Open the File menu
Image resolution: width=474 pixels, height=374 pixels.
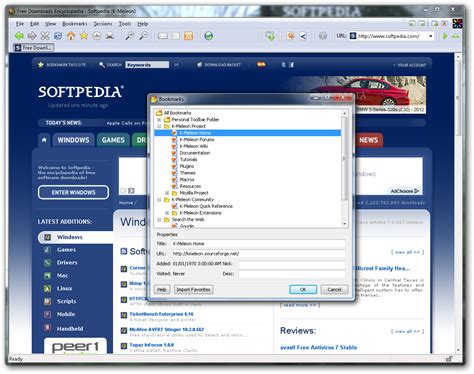click(x=20, y=24)
